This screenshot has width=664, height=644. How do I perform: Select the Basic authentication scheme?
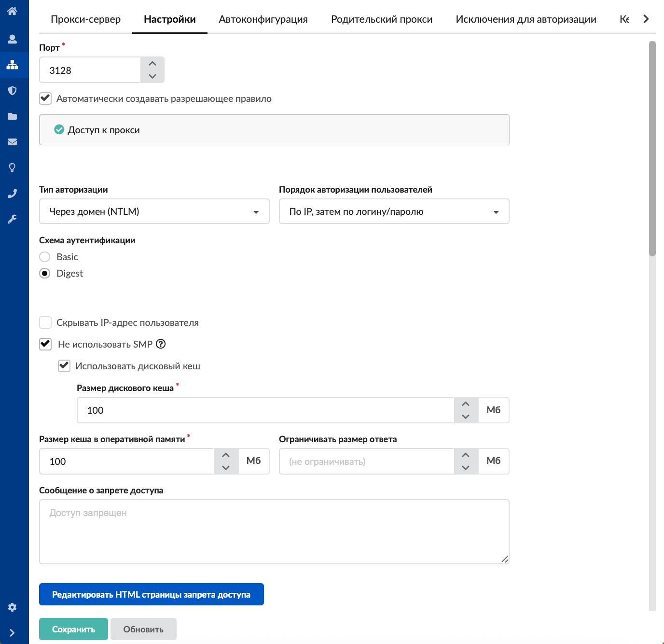[45, 257]
